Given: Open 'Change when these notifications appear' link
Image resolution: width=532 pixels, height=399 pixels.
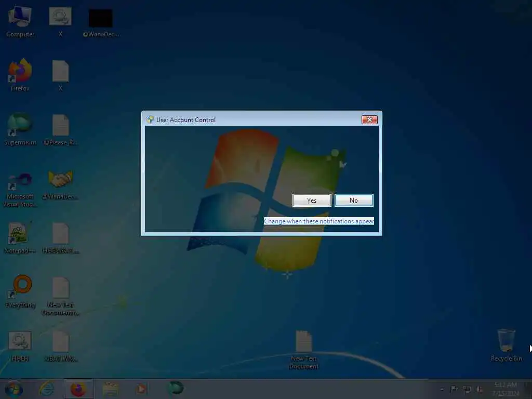Looking at the screenshot, I should 319,221.
